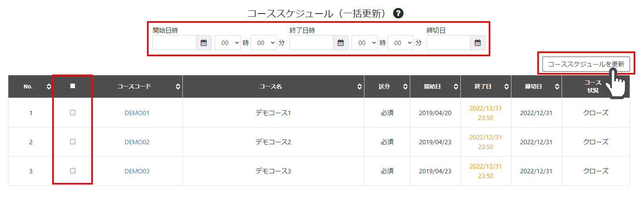Focus the 締切日 date input field
Viewport: 644px width, 202px height.
(x=448, y=43)
